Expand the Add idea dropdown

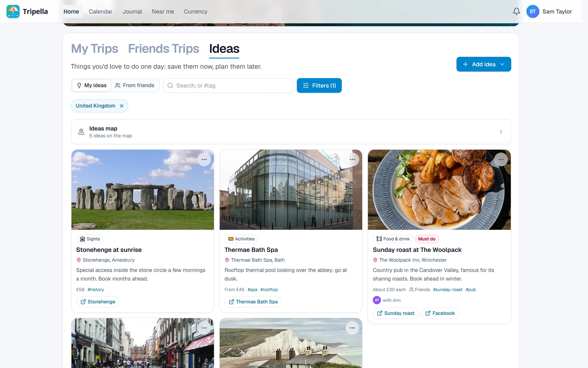[x=483, y=64]
